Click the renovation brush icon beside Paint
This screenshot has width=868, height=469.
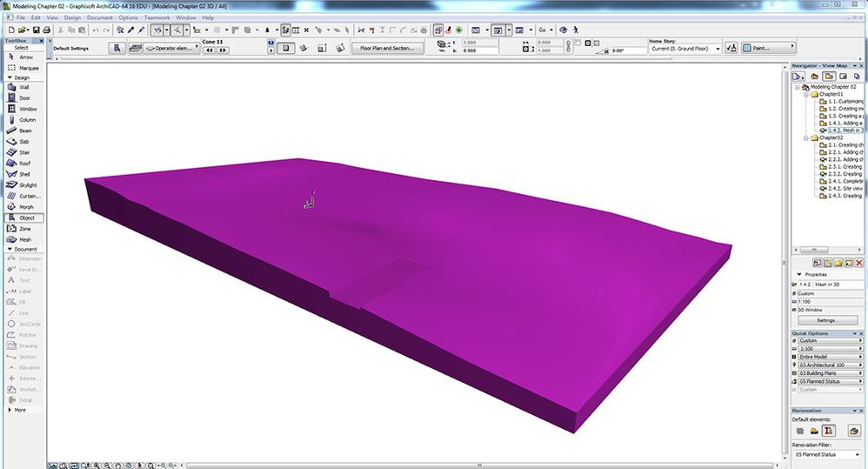[x=731, y=48]
